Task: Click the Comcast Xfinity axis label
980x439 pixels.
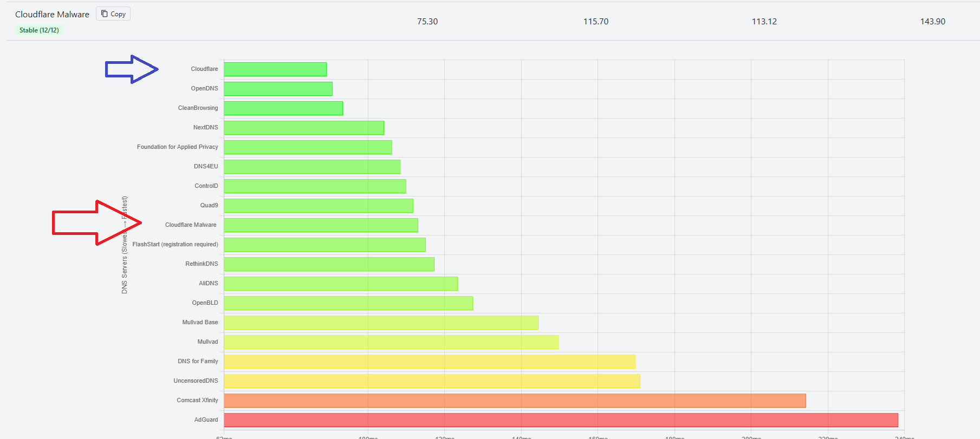Action: pyautogui.click(x=197, y=401)
